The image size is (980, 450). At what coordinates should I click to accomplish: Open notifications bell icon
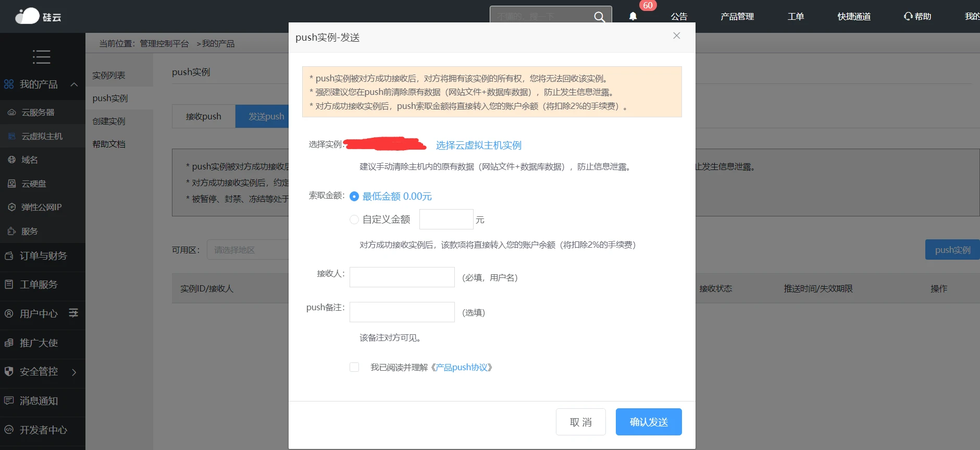point(632,16)
